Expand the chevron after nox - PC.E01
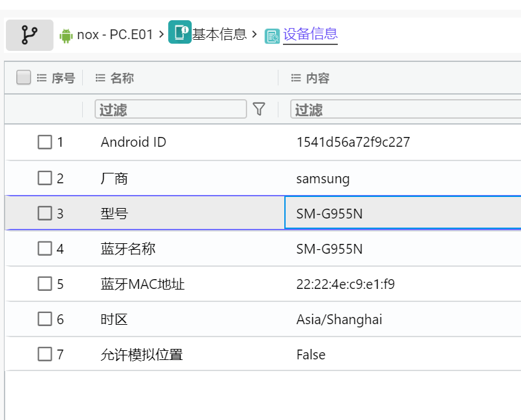The image size is (521, 420). pyautogui.click(x=162, y=34)
